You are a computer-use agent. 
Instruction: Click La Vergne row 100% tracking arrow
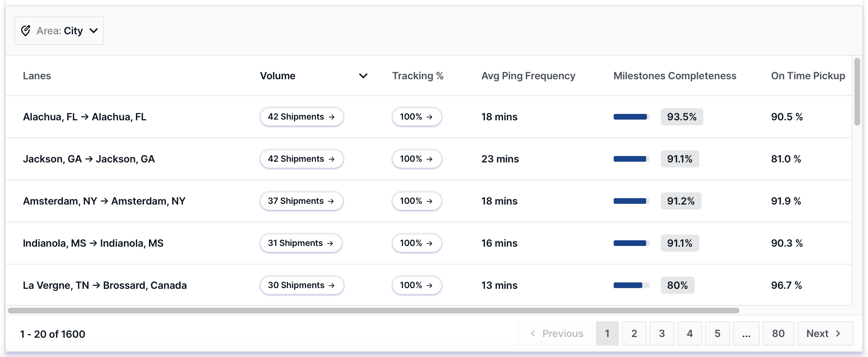(x=429, y=285)
